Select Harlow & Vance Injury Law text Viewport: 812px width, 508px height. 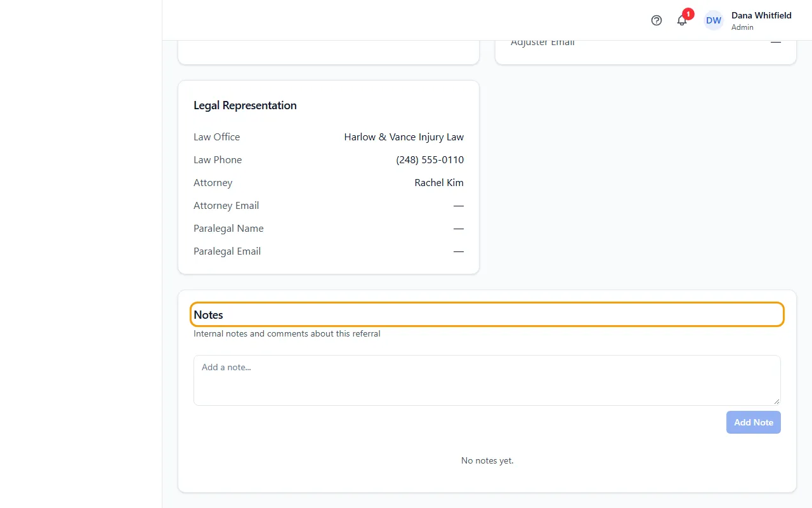click(x=403, y=137)
